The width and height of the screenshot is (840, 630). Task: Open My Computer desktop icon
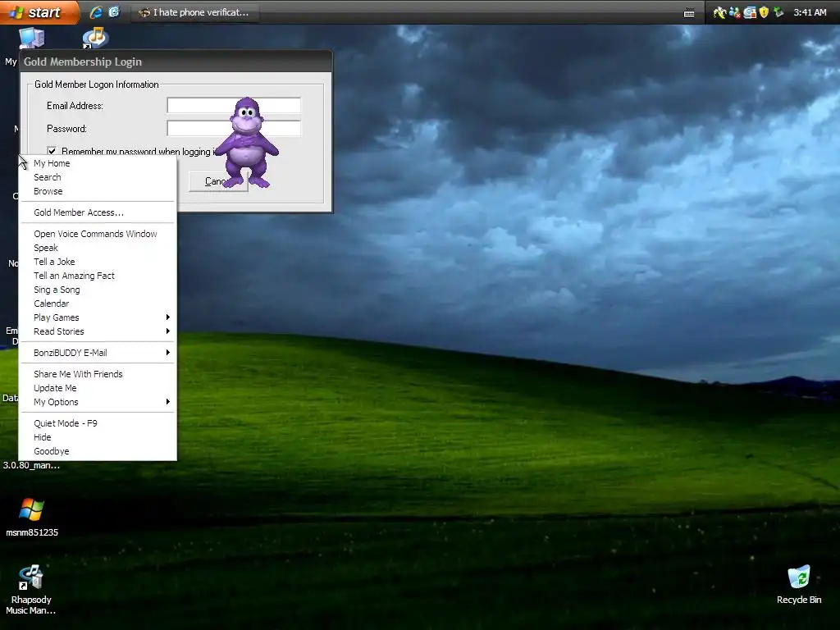(x=32, y=39)
